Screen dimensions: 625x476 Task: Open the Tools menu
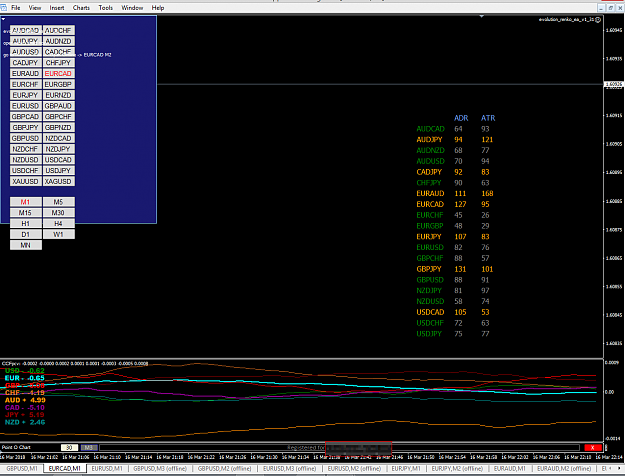(x=106, y=8)
